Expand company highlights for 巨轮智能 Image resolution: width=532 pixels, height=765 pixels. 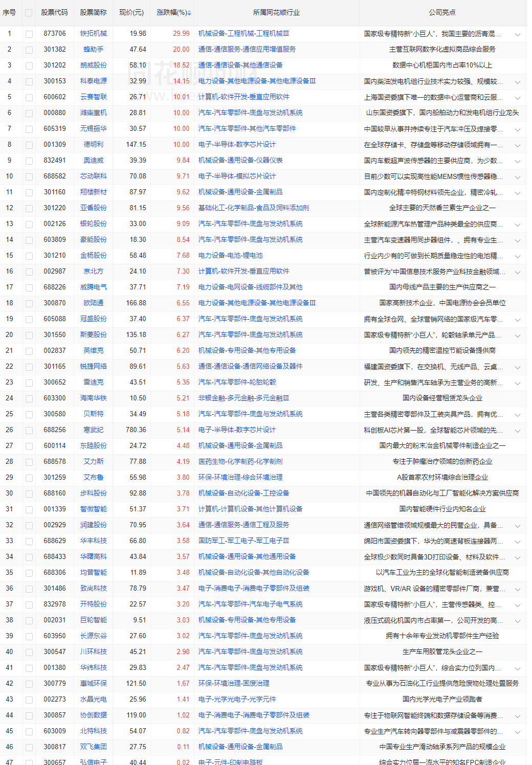point(518,621)
